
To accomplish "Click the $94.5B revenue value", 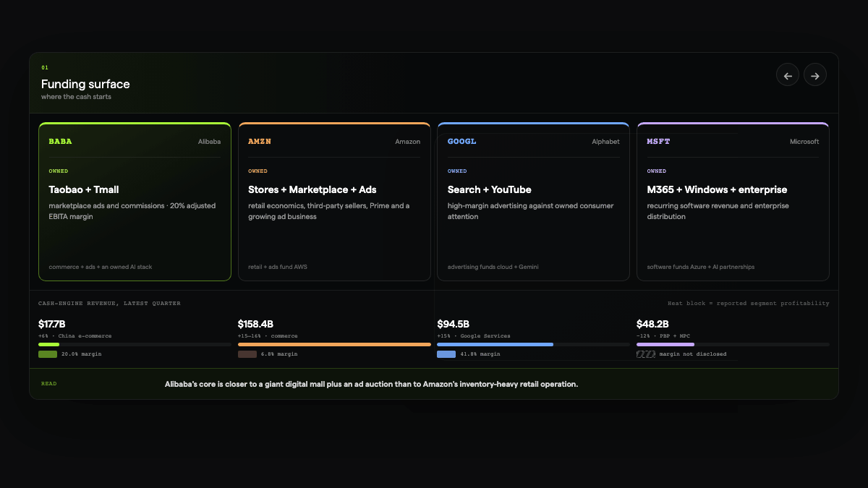I will coord(453,324).
